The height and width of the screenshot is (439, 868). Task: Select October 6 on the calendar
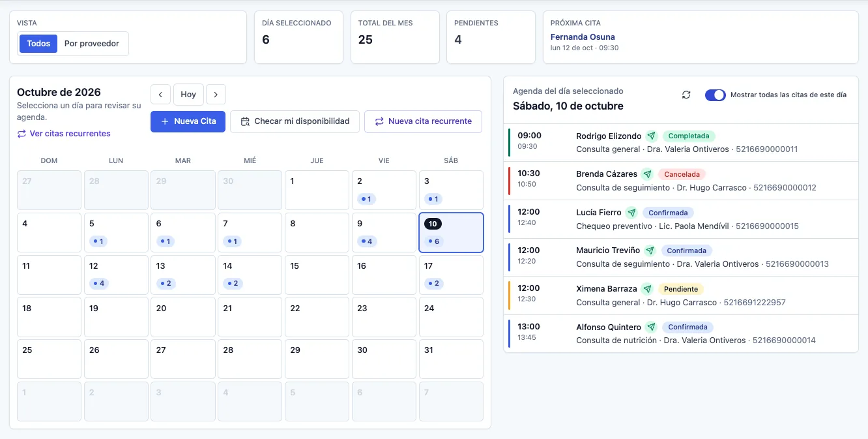point(183,233)
